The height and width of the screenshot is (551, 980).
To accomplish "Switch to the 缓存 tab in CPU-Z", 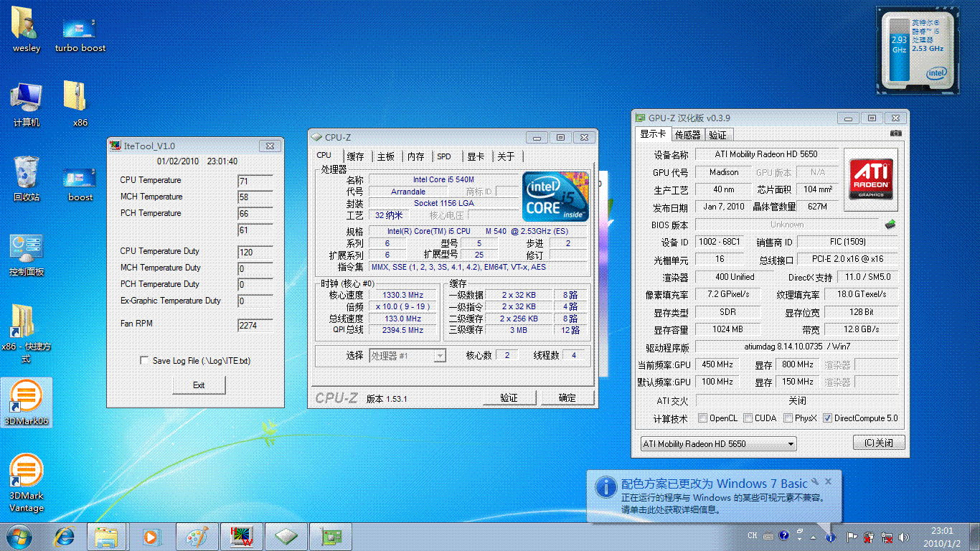I will pos(355,156).
